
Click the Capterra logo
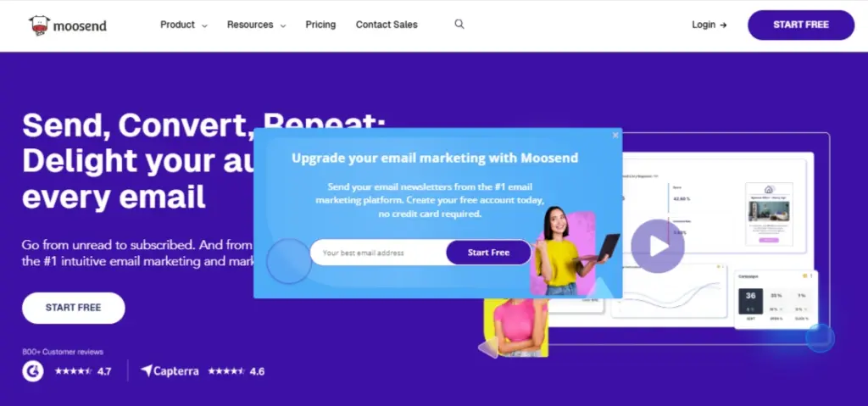point(170,371)
